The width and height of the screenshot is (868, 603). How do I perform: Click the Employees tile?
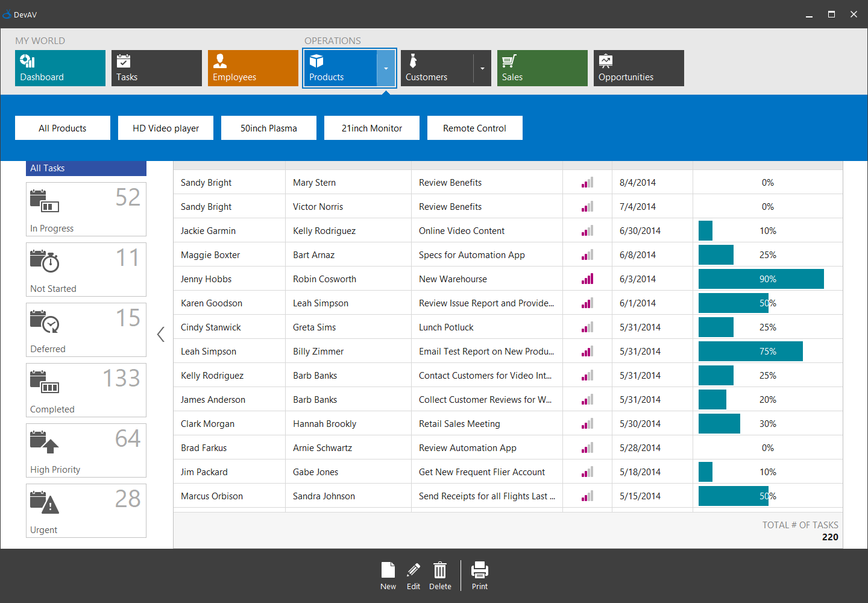[x=253, y=68]
